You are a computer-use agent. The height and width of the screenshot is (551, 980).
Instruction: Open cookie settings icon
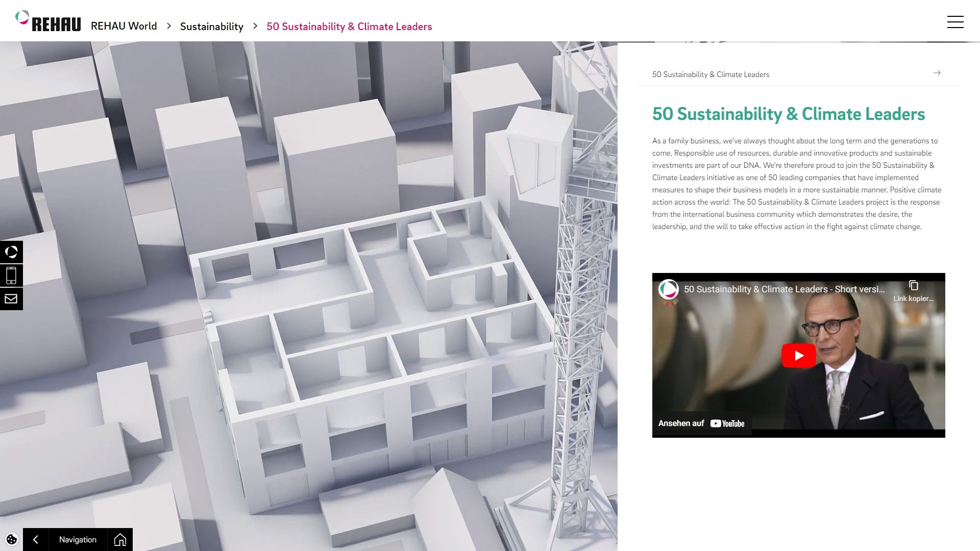(12, 539)
